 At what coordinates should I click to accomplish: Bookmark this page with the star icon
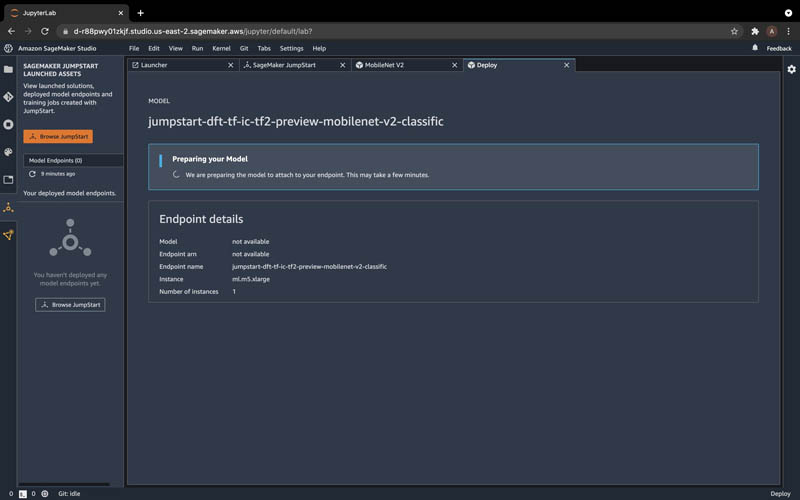734,31
